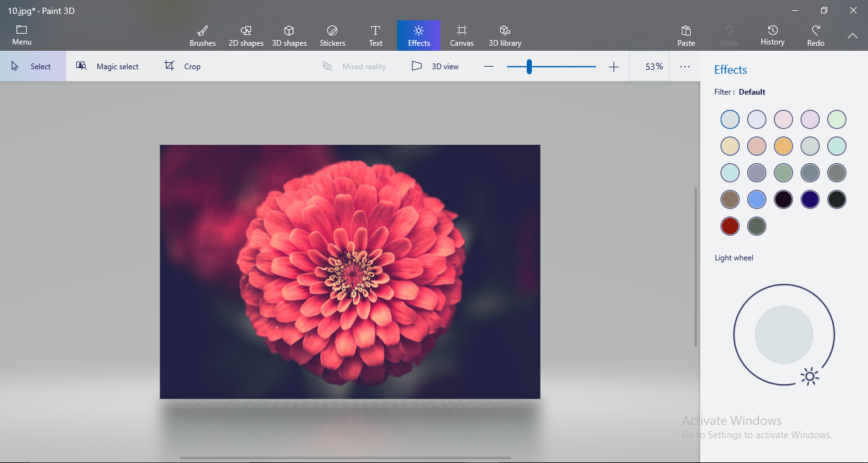Click the Crop tool
Screen dimensions: 868x463
182,66
